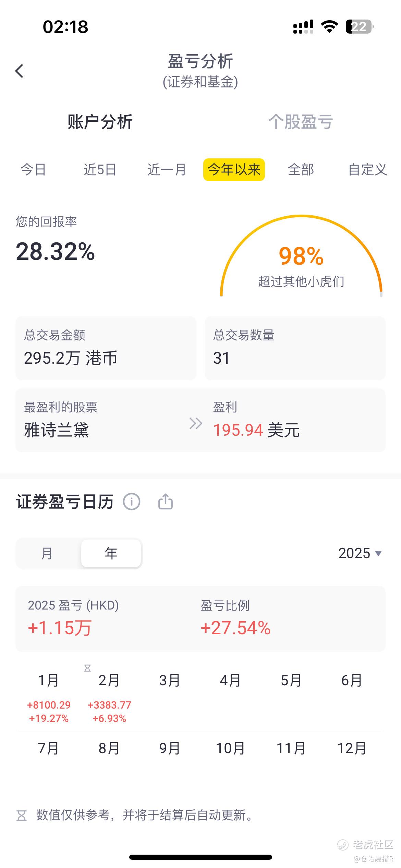
Task: Open the calendar info icon
Action: pos(132,502)
